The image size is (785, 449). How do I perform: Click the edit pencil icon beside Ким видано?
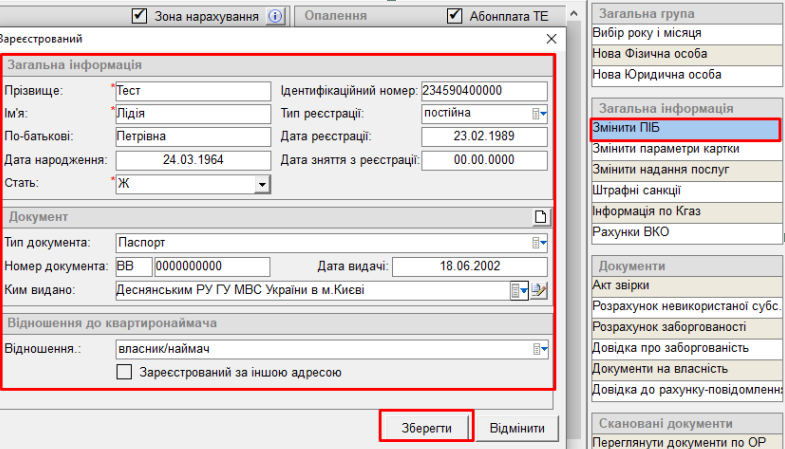(540, 291)
